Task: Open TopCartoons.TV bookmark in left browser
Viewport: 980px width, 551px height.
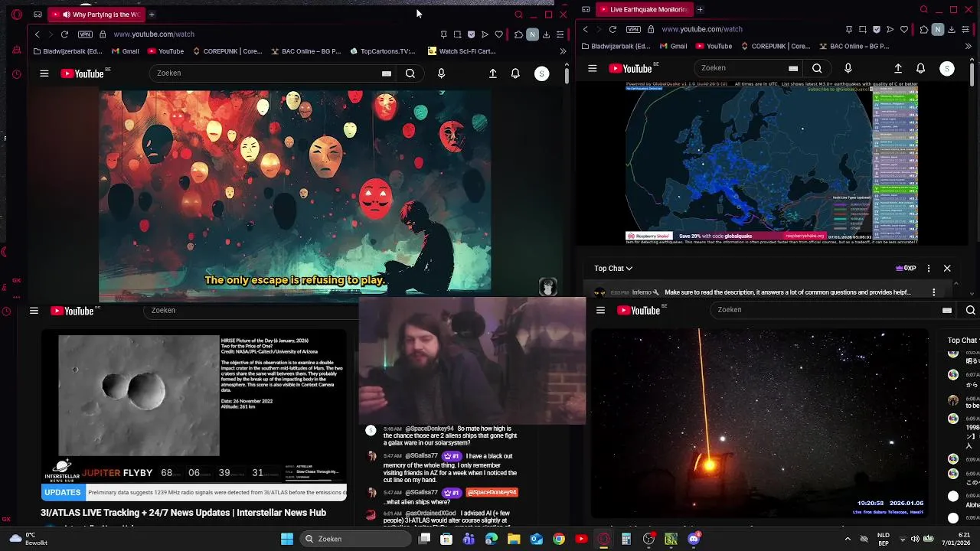Action: pyautogui.click(x=382, y=51)
